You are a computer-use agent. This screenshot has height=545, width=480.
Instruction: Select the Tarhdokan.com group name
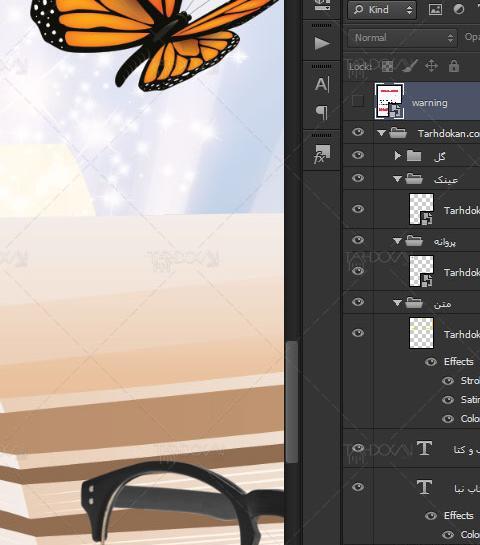click(449, 133)
